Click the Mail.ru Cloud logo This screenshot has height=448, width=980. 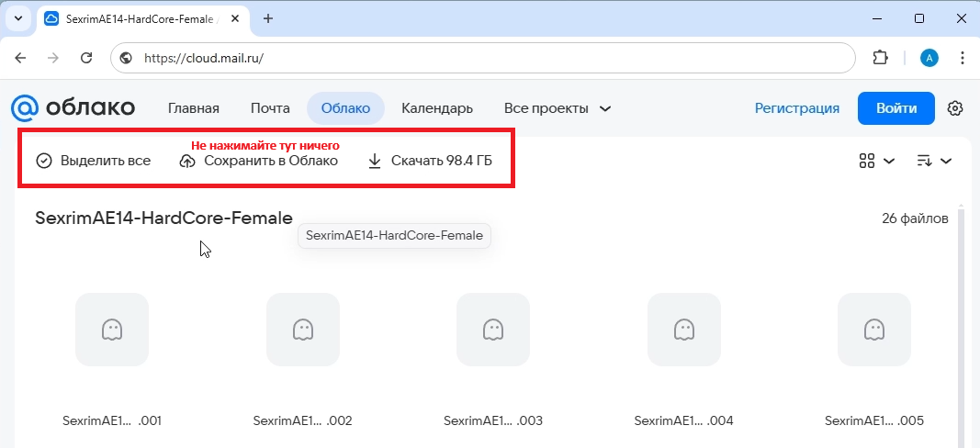tap(73, 108)
